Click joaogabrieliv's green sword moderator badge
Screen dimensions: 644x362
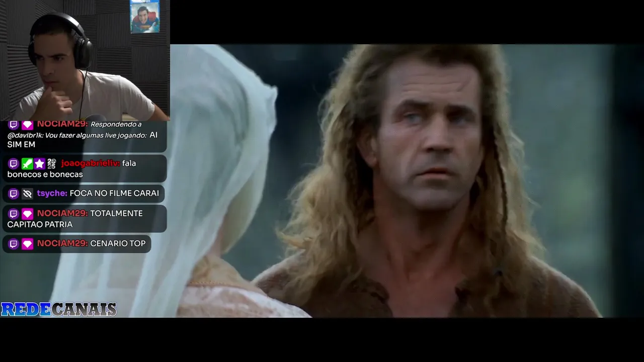(x=27, y=163)
